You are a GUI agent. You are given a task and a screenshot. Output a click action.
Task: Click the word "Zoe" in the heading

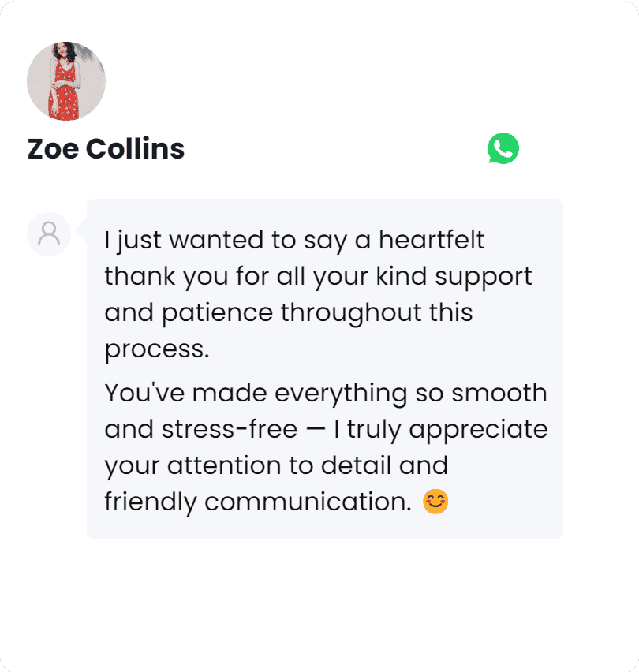[52, 148]
